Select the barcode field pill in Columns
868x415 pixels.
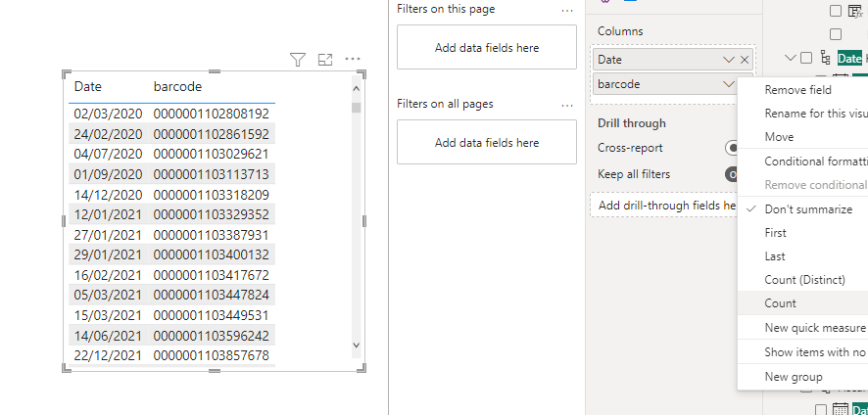click(665, 84)
